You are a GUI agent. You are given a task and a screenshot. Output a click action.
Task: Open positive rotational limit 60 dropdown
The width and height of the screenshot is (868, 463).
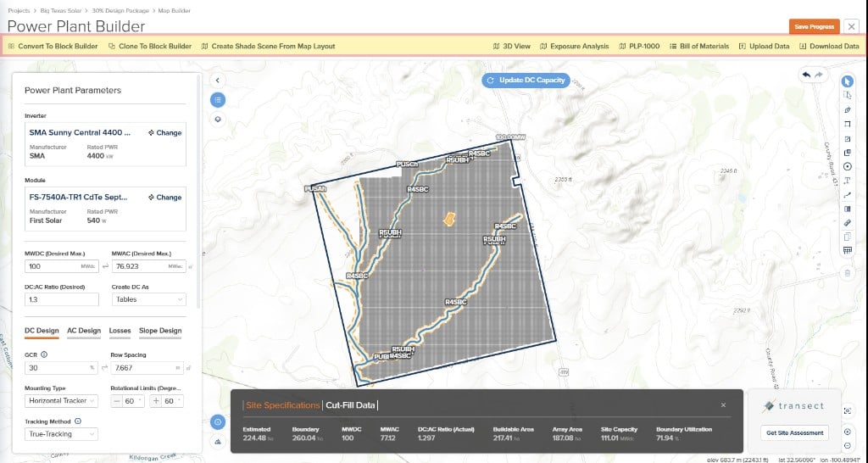(x=167, y=401)
